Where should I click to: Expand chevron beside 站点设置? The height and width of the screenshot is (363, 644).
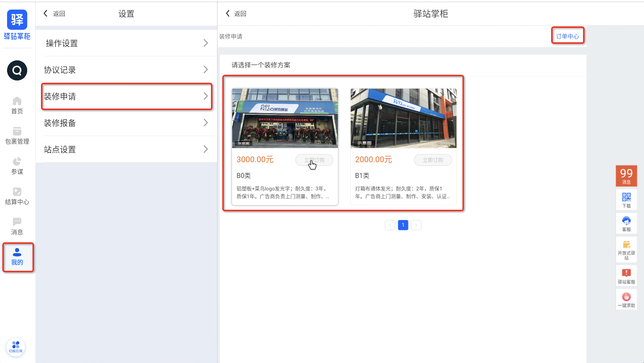(206, 149)
